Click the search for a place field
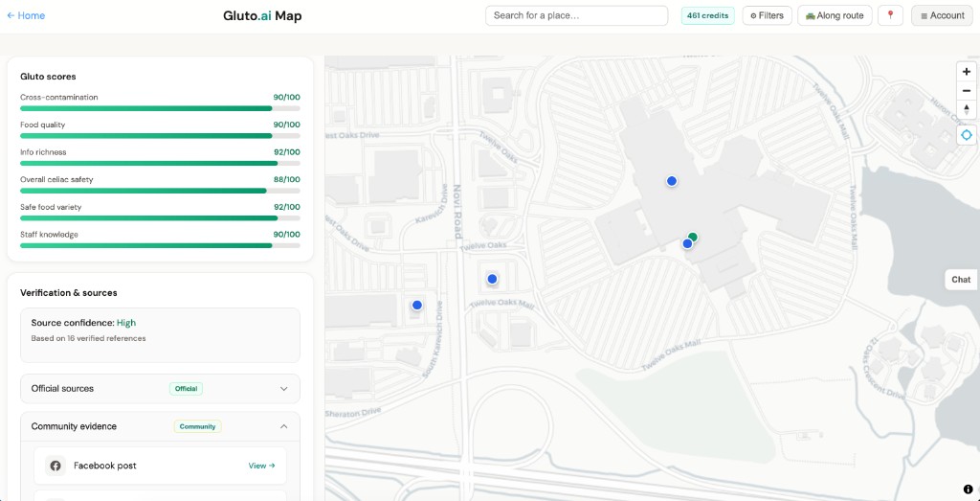The image size is (980, 501). (x=576, y=15)
